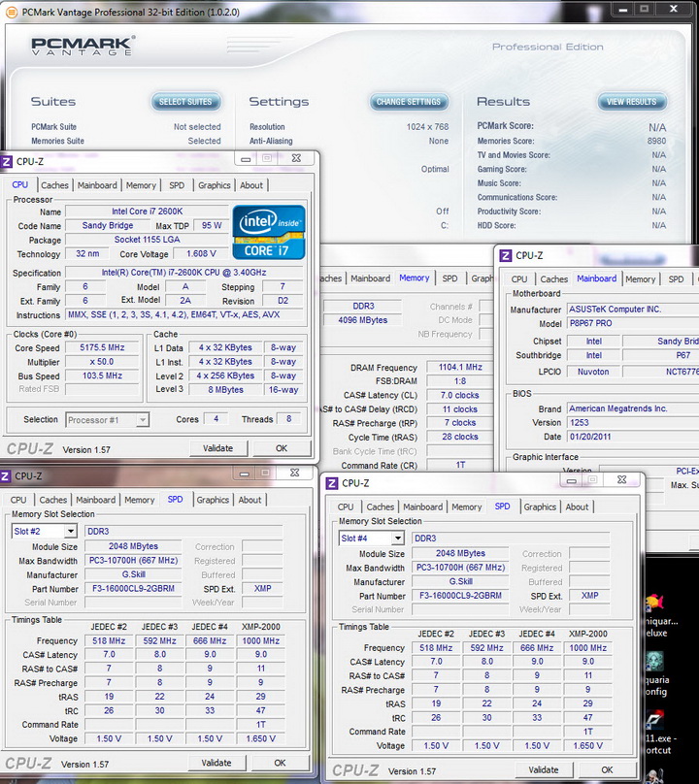The image size is (699, 784).
Task: Click the BIOS date 01/20/2011 field
Action: click(x=633, y=437)
